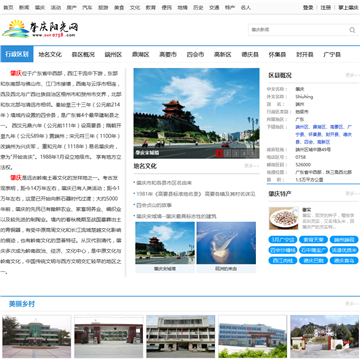Switch to the 端州区 tab

coord(113,54)
